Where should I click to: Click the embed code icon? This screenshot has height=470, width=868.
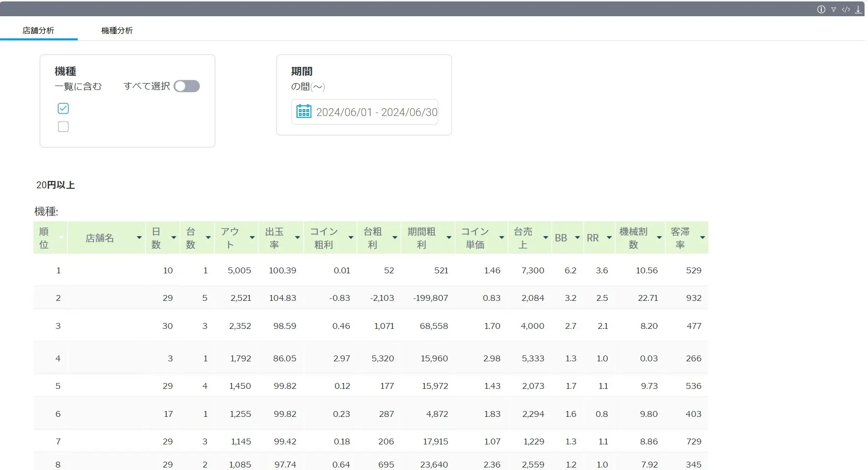846,9
